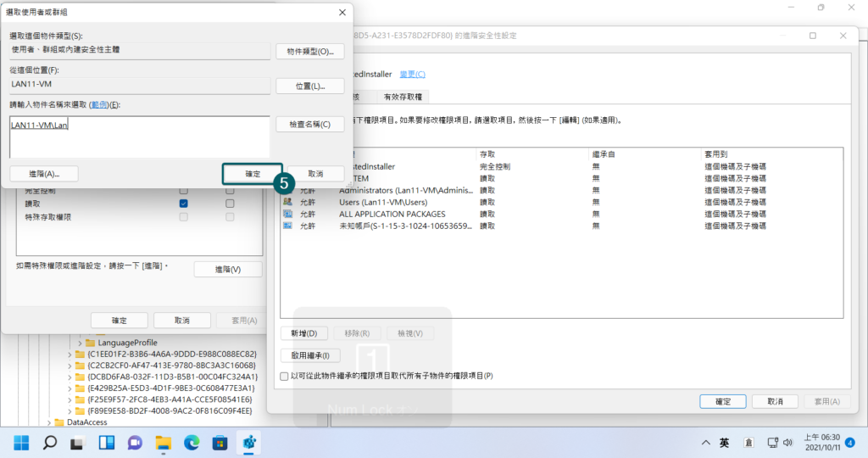Click 位置(L)... button
Screen dimensions: 868x458
(310, 86)
